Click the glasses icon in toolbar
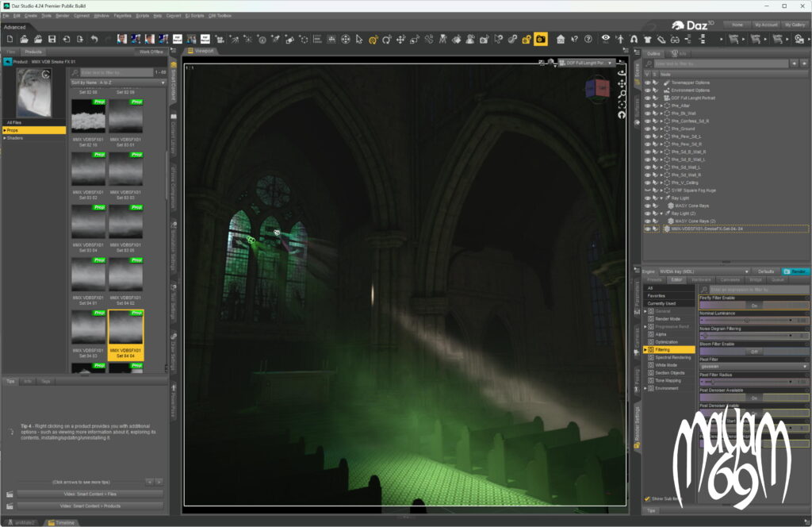The height and width of the screenshot is (527, 812). coord(675,40)
